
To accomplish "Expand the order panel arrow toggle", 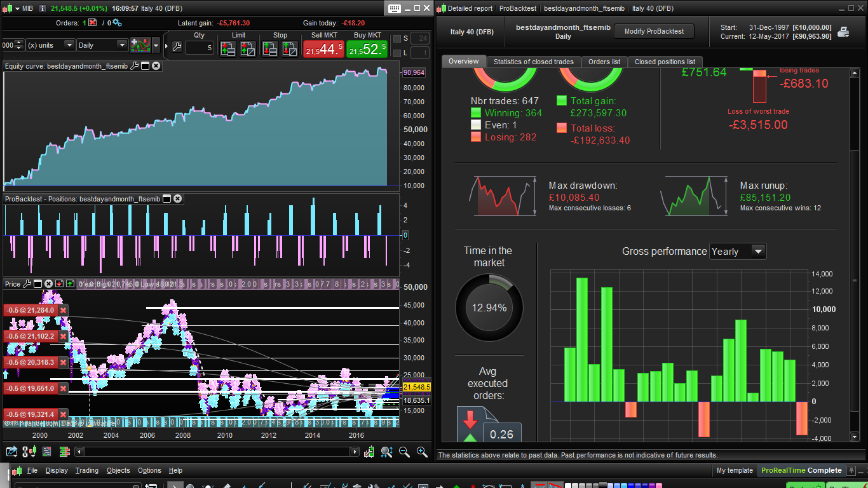I will coord(167,46).
